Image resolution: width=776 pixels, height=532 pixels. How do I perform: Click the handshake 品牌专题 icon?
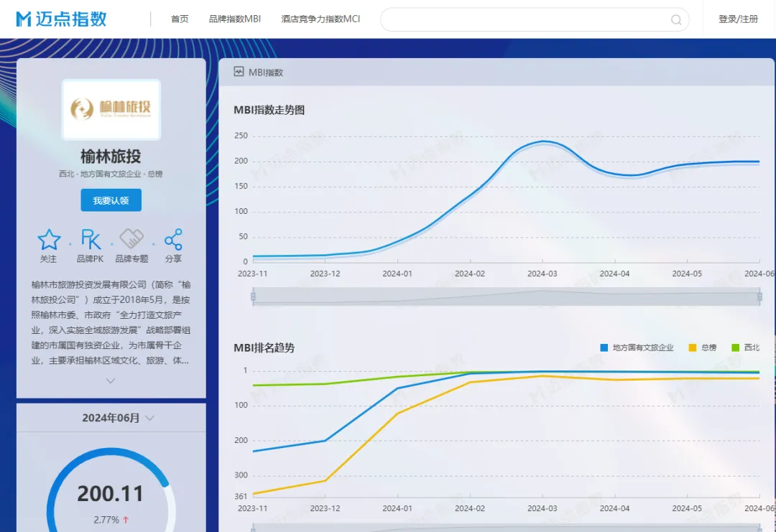[131, 239]
